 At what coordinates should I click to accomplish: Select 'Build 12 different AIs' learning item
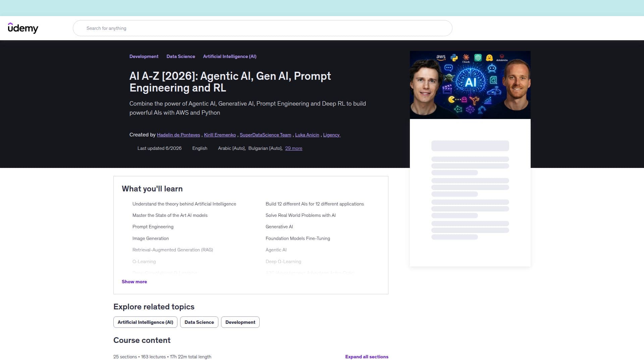[315, 204]
